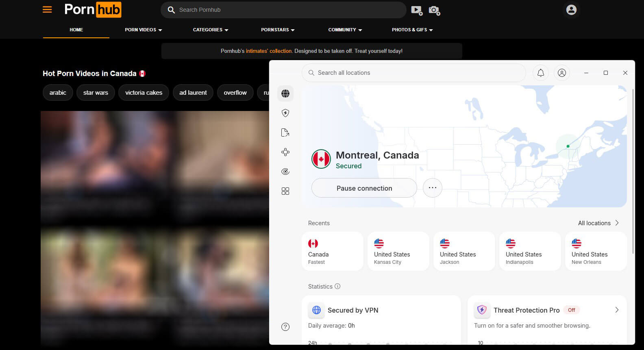Click the VPN window vertical scrollbar
Image resolution: width=644 pixels, height=350 pixels.
[x=633, y=171]
